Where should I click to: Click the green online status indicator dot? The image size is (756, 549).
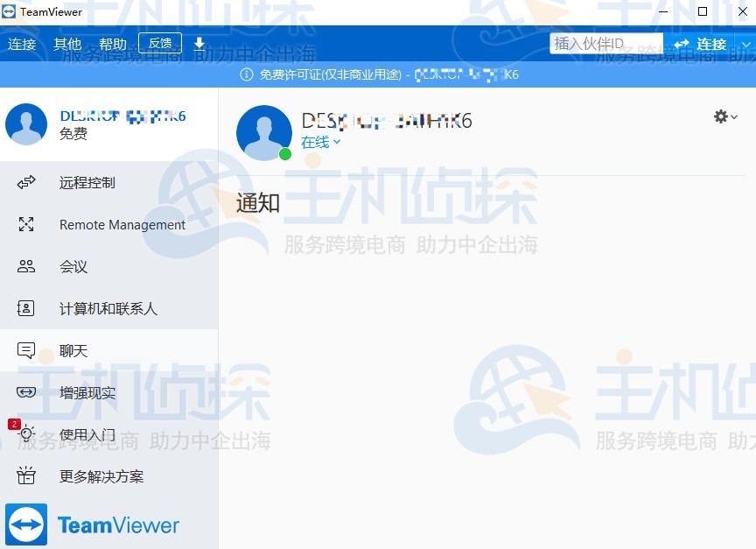pos(284,153)
